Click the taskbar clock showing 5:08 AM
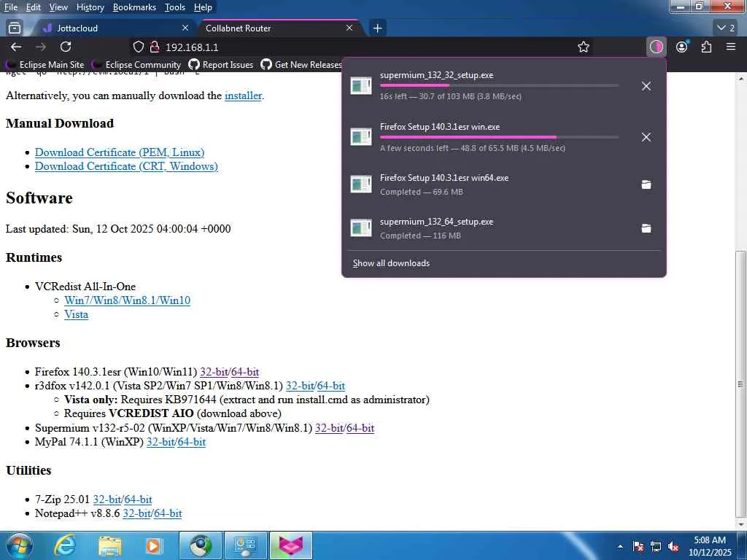This screenshot has height=560, width=747. 709,546
